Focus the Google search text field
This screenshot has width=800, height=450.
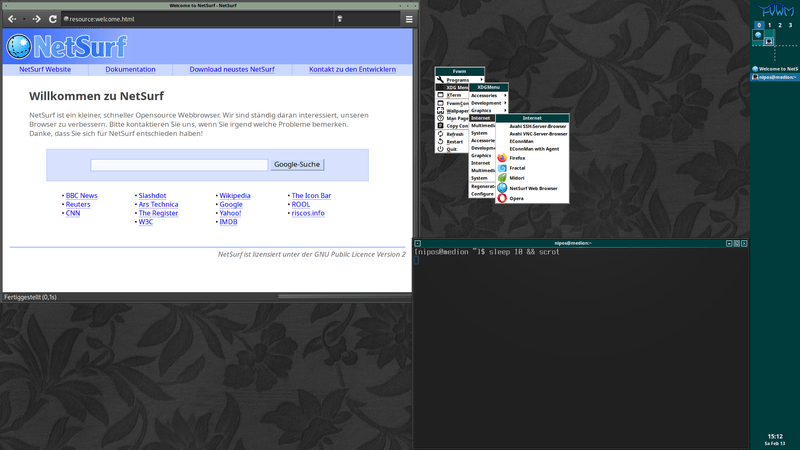179,165
